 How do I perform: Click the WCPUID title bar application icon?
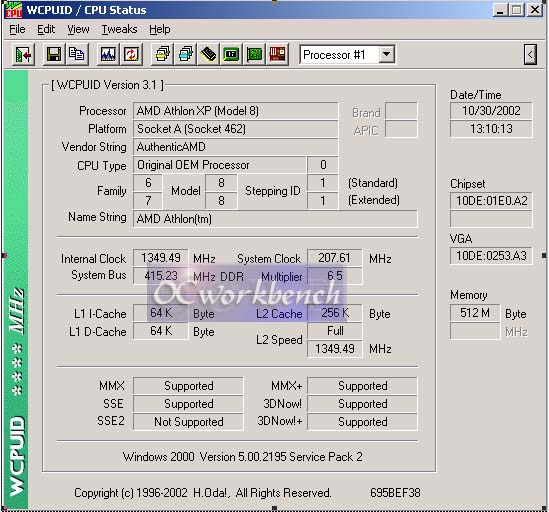(x=14, y=10)
